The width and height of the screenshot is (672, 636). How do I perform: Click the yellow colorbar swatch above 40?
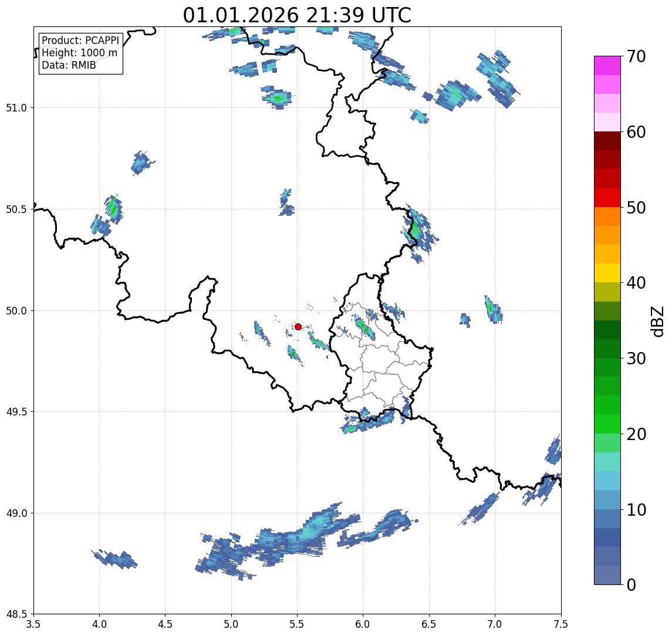(607, 273)
